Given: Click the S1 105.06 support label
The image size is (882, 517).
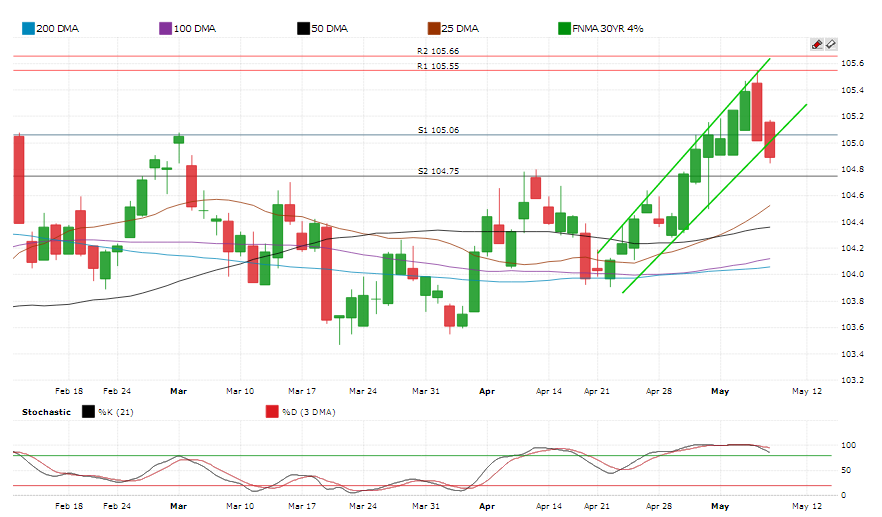Looking at the screenshot, I should (438, 130).
